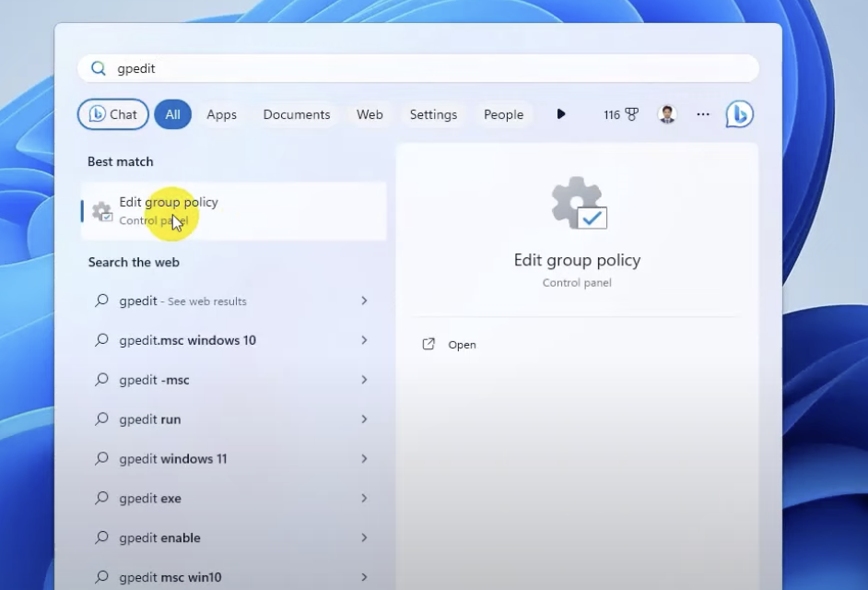Click the large Edit group policy preview icon
Viewport: 868px width, 590px height.
pos(579,203)
